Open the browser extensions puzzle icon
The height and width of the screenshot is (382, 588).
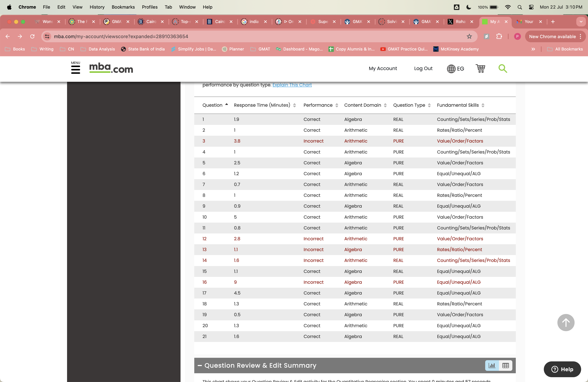click(499, 36)
